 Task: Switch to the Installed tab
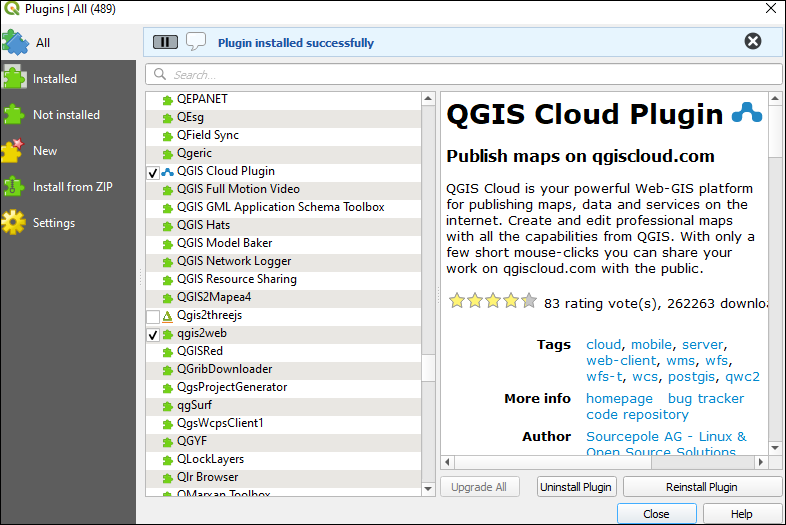[68, 79]
